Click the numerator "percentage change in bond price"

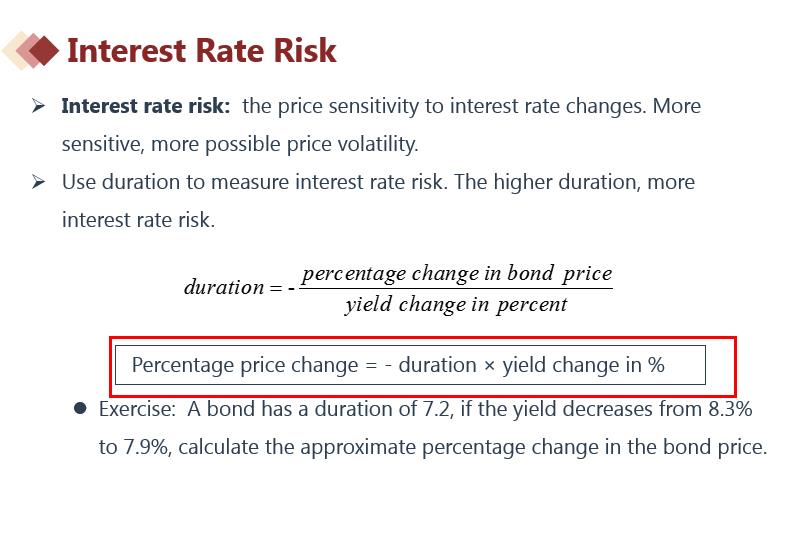click(457, 273)
